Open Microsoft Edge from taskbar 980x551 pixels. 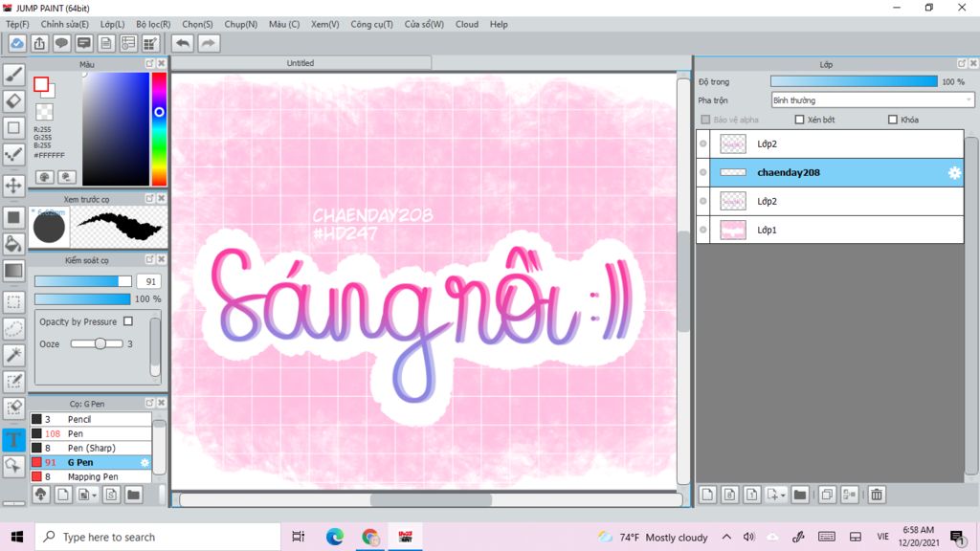(x=334, y=537)
